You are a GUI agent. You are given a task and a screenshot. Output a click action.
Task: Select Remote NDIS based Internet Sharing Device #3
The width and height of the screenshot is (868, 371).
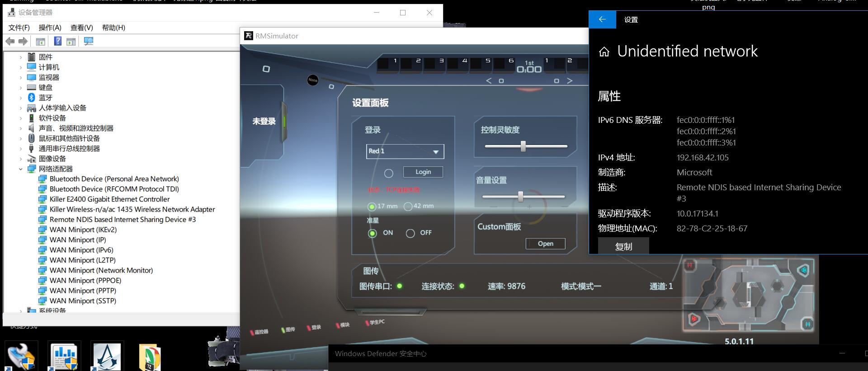click(123, 220)
